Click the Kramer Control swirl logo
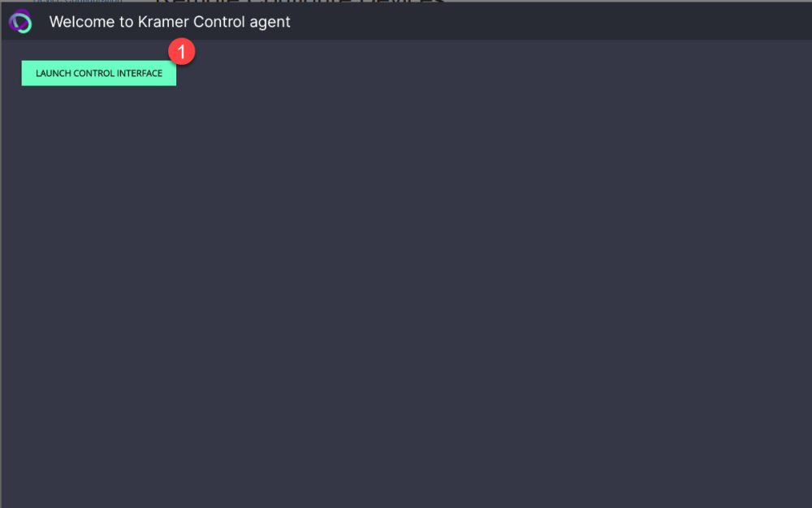 coord(20,21)
